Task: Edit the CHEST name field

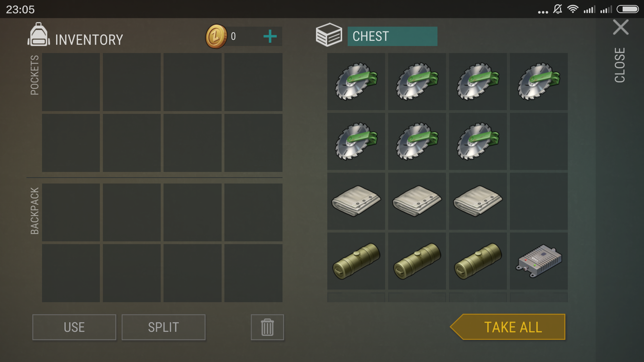Action: pyautogui.click(x=392, y=36)
